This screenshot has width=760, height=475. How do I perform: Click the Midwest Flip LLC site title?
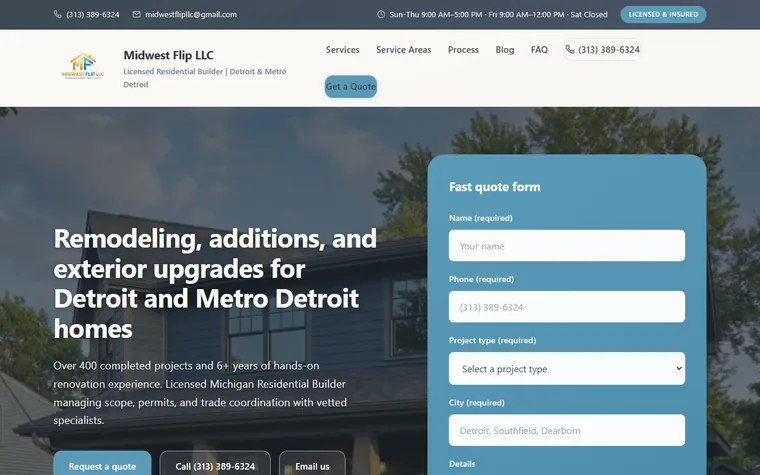point(169,55)
